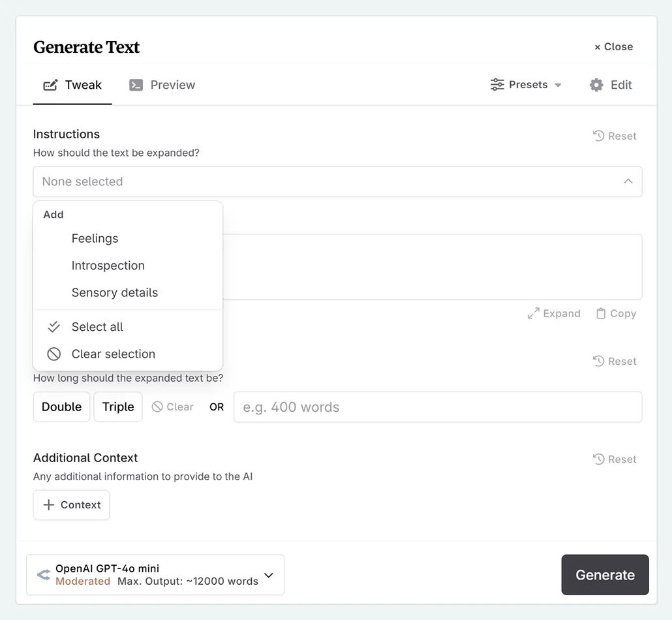This screenshot has height=620, width=672.
Task: Reset the expanded text length setting
Action: point(614,361)
